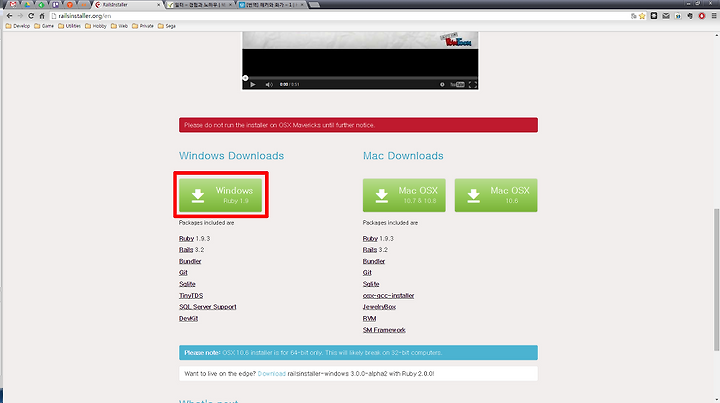Open the pinned green Feedly tab
This screenshot has height=403, width=720.
(41, 5)
